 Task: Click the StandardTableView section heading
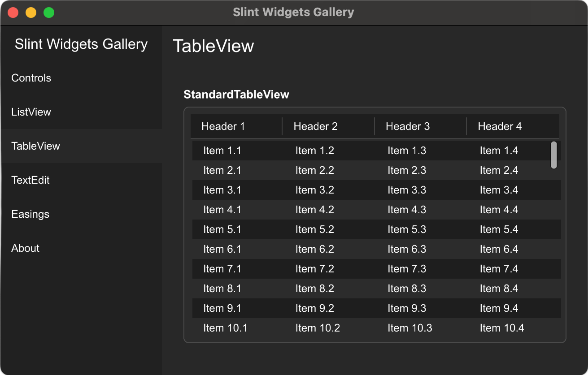coord(236,95)
